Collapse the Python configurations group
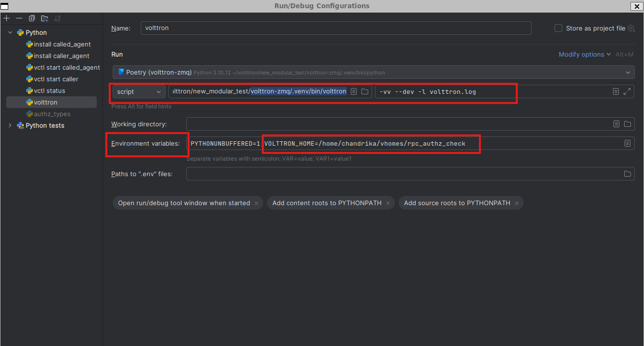The image size is (644, 346). 11,32
